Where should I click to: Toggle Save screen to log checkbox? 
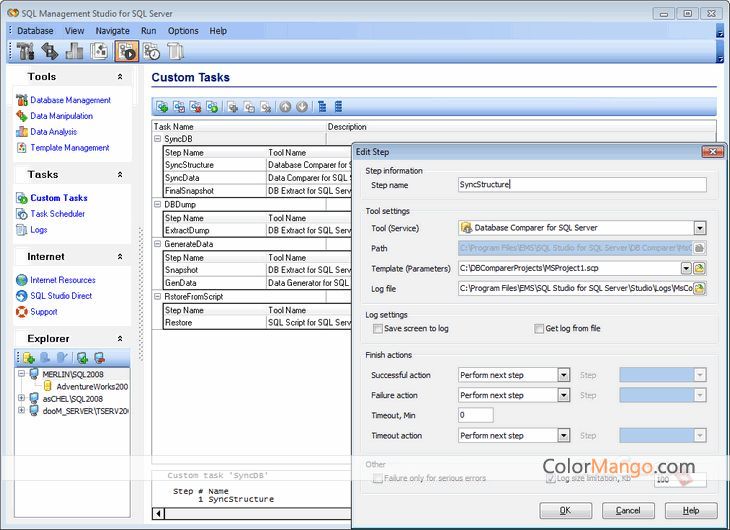[x=378, y=329]
